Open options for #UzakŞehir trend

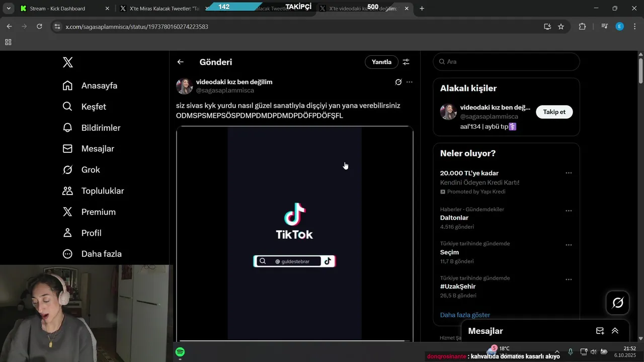pyautogui.click(x=569, y=280)
